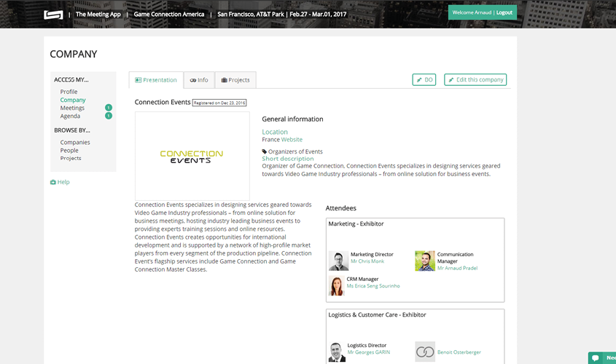616x364 pixels.
Task: Click the Connection Events company name
Action: [163, 103]
